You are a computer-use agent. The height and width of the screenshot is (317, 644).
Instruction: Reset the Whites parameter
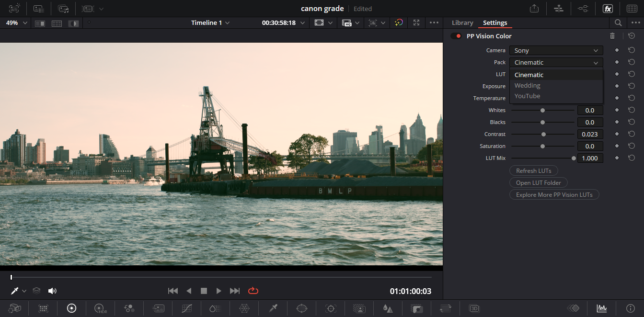[x=632, y=110]
